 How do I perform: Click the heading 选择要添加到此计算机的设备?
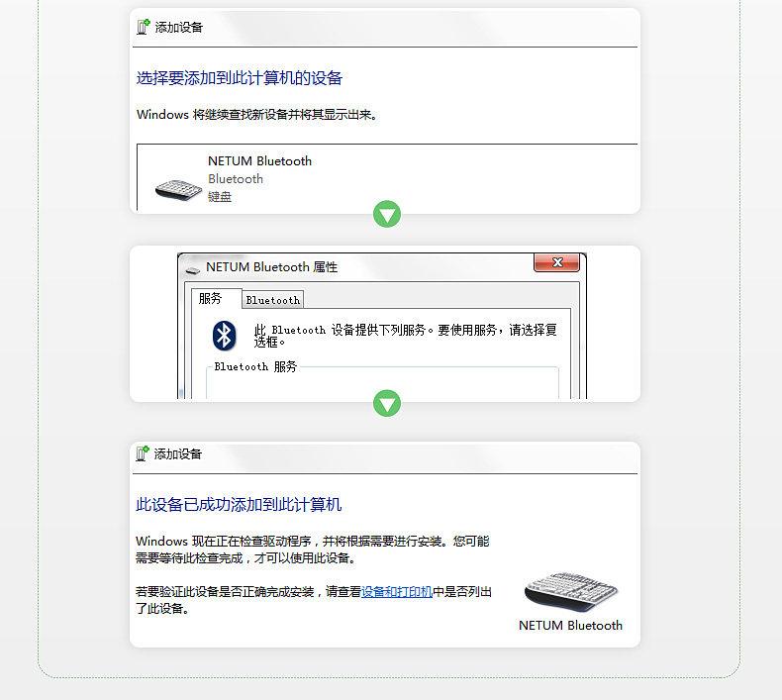coord(239,78)
